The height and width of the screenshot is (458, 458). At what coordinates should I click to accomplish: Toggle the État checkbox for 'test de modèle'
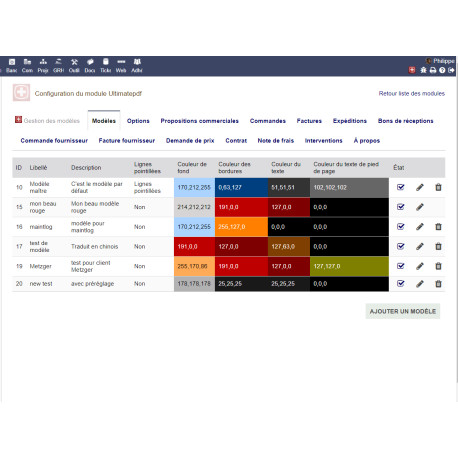click(401, 246)
